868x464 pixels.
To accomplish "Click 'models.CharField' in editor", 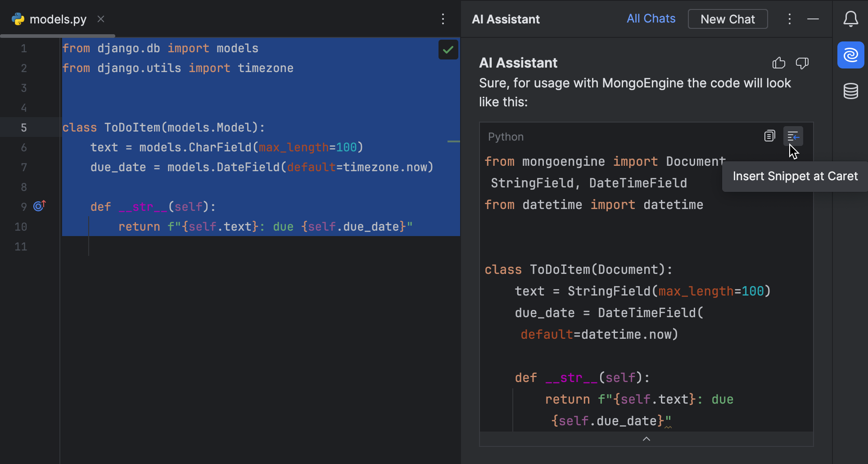I will coord(195,147).
